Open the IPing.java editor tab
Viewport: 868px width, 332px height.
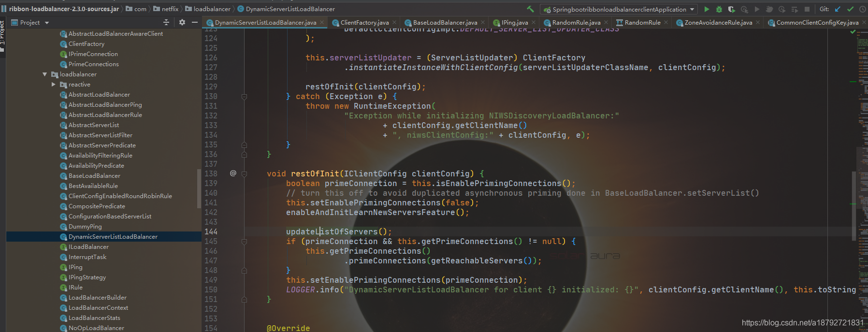(x=514, y=23)
